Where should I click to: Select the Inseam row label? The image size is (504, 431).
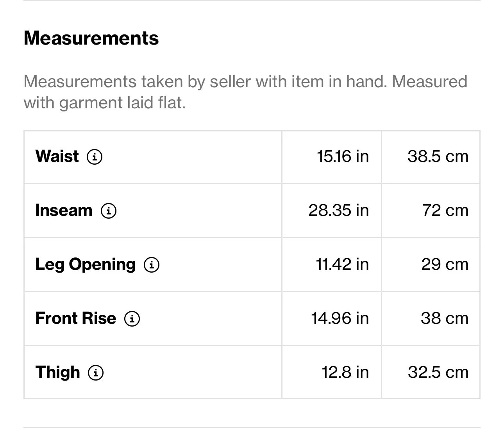click(64, 210)
